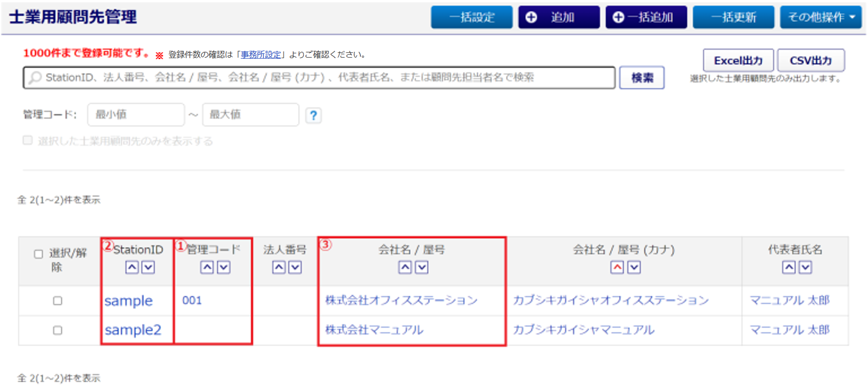868x391 pixels.
Task: Focus the 最大値 management code field
Action: [x=250, y=115]
